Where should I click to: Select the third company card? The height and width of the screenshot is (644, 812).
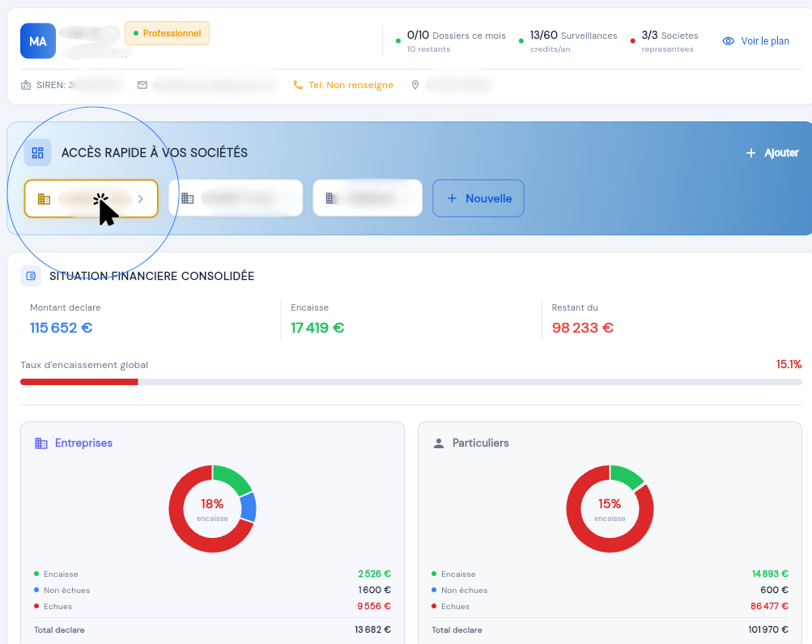click(x=368, y=198)
